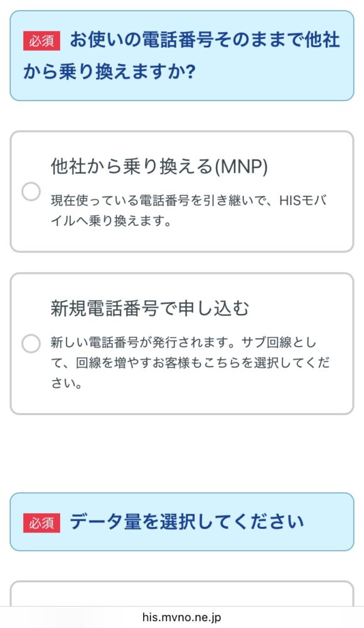Click the 他社から乗り換える(MNP) option title
Screen dimensions: 364x628
[159, 166]
